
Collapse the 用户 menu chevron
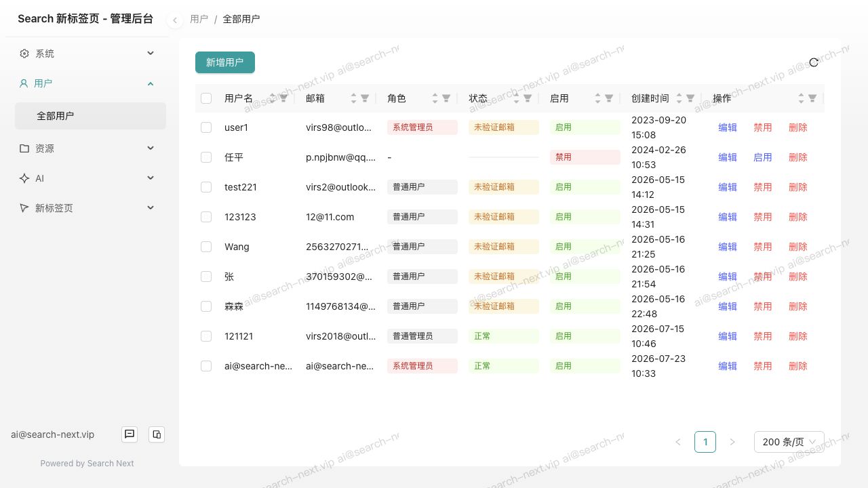point(151,83)
